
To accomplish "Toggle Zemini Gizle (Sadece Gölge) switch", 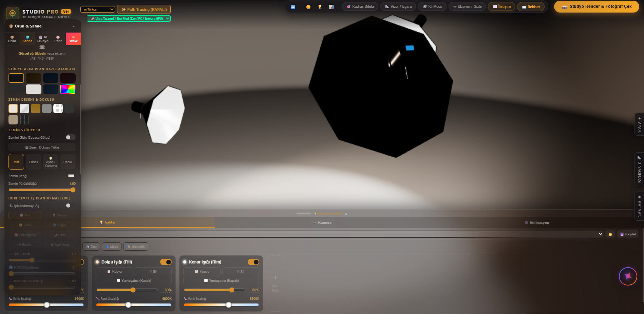I will pos(71,137).
